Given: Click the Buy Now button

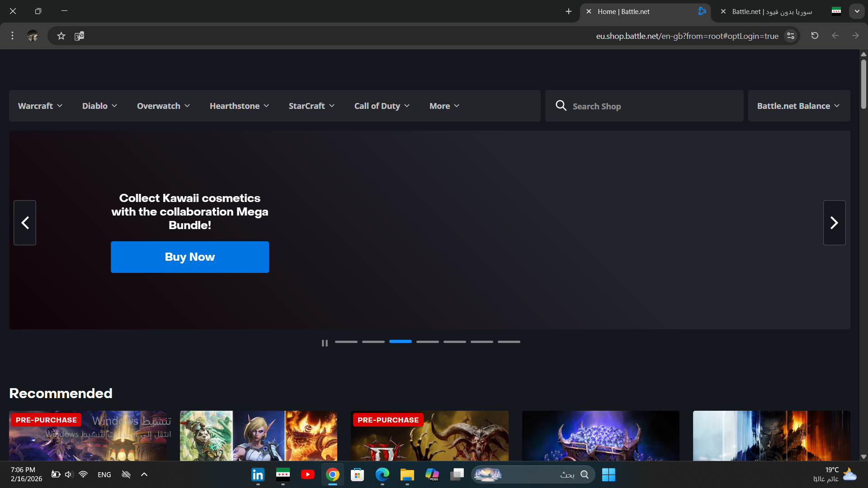Looking at the screenshot, I should 190,257.
